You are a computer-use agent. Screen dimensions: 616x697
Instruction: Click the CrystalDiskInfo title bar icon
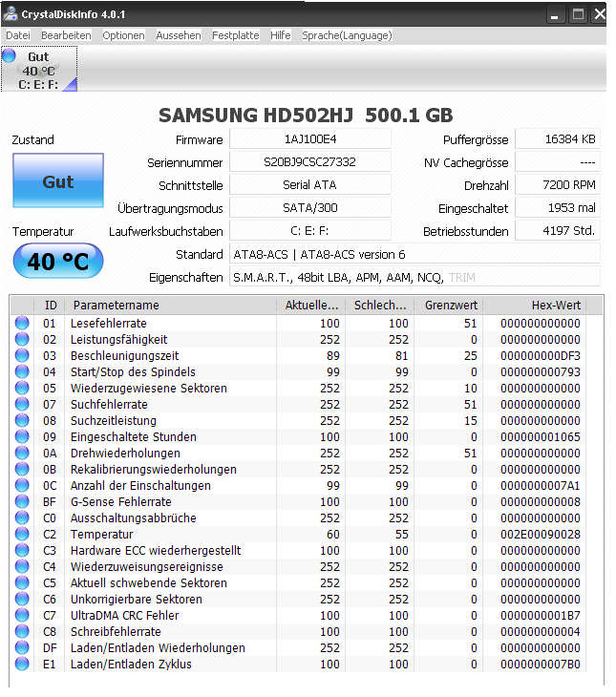(10, 13)
